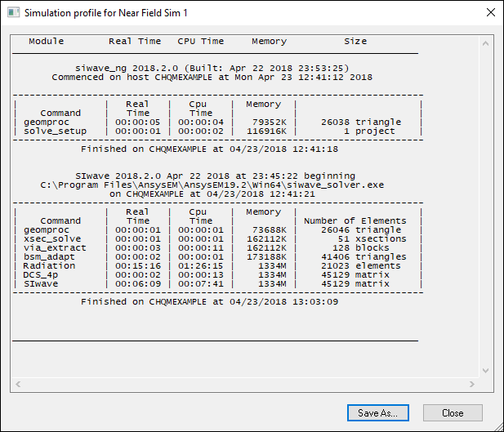
Task: Click the '79352K' memory value
Action: (x=270, y=122)
